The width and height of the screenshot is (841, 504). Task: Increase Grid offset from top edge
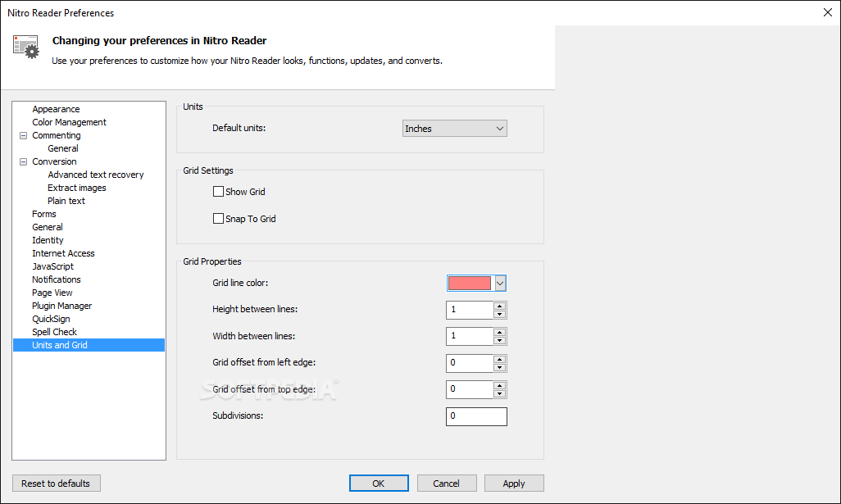tap(499, 385)
